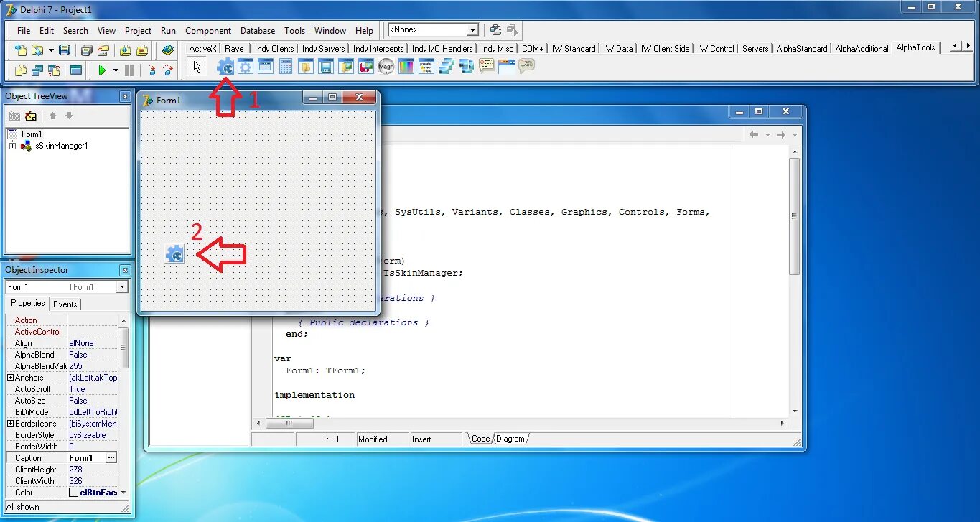Screen dimensions: 980x522
Task: Click the Open Project toolbar icon
Action: coord(103,50)
